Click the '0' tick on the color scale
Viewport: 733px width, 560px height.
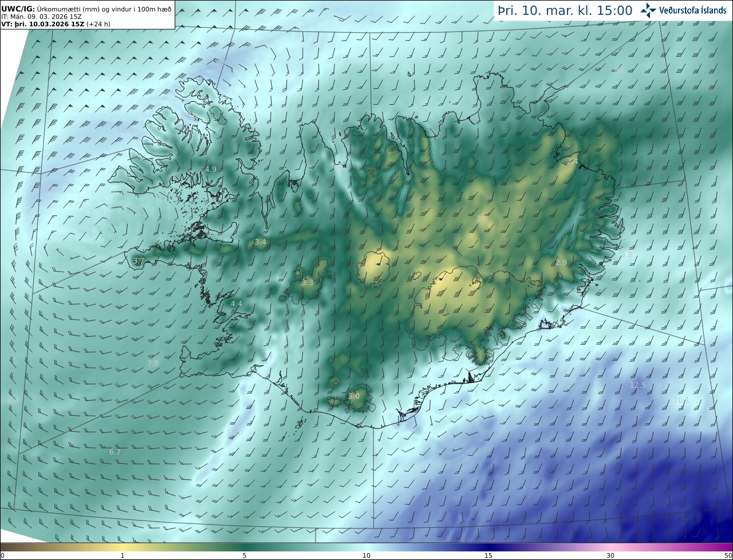(2, 555)
